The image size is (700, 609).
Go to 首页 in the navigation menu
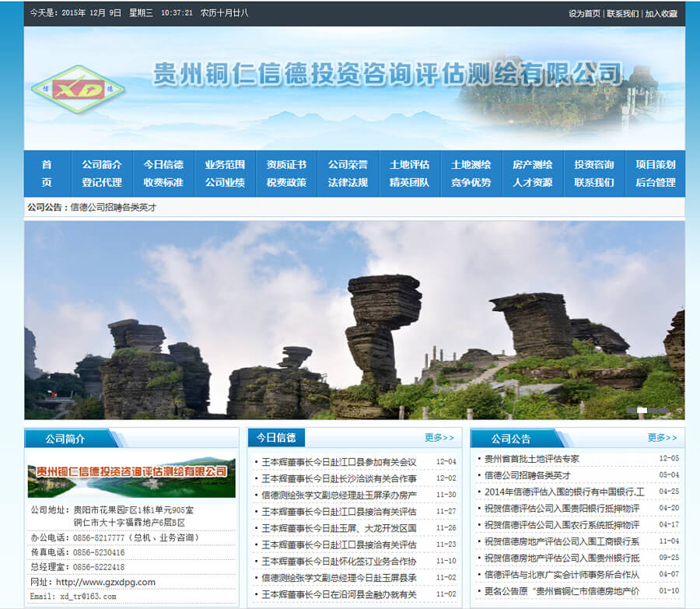[47, 173]
